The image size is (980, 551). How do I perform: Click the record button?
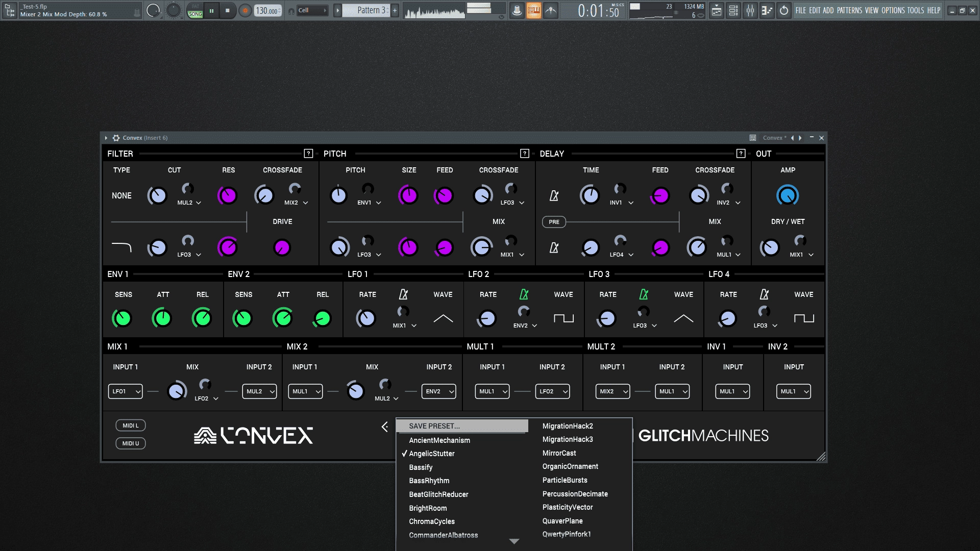coord(246,10)
